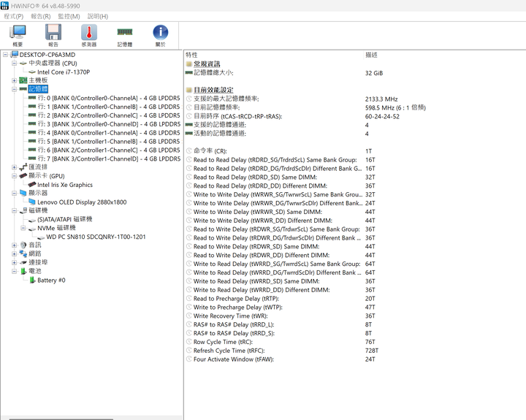Select Intel Iris Xe Graphics GPU item
The height and width of the screenshot is (420, 526).
point(65,185)
